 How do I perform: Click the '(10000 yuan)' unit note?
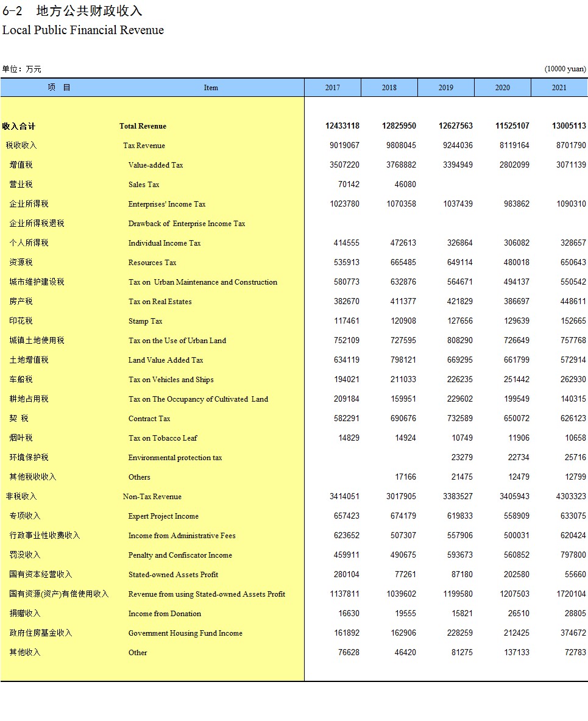pyautogui.click(x=565, y=69)
